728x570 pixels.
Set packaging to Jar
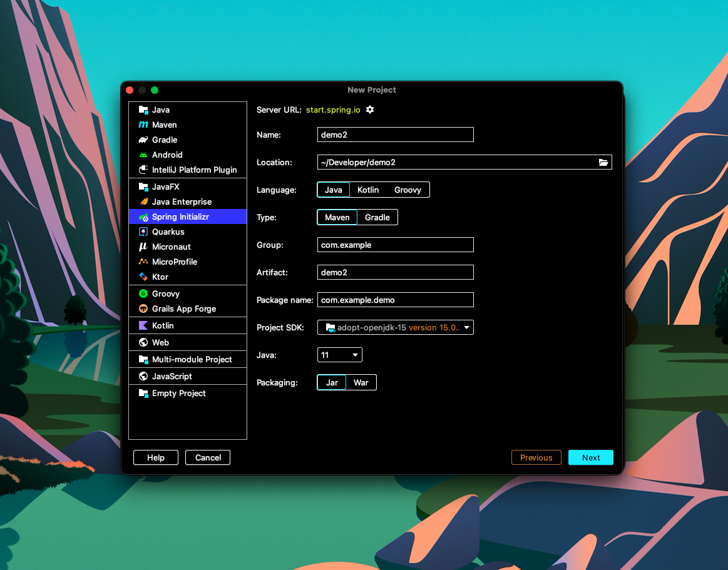[332, 383]
